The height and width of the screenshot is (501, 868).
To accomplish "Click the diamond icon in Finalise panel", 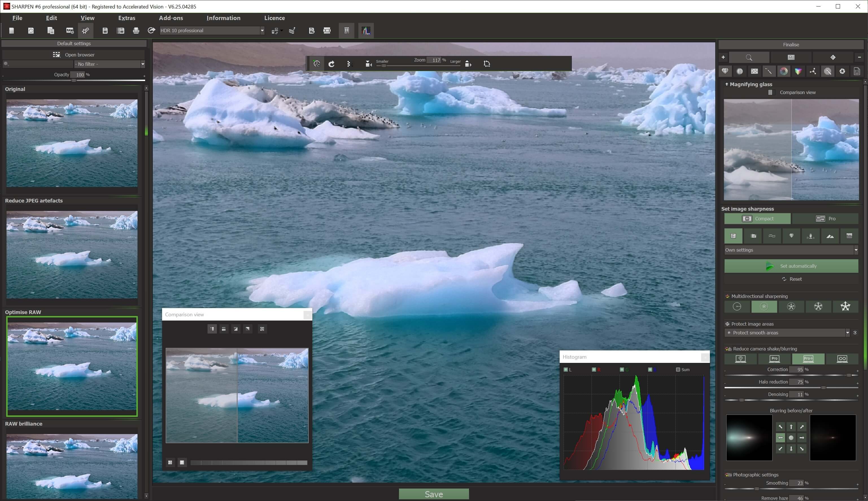I will click(725, 71).
